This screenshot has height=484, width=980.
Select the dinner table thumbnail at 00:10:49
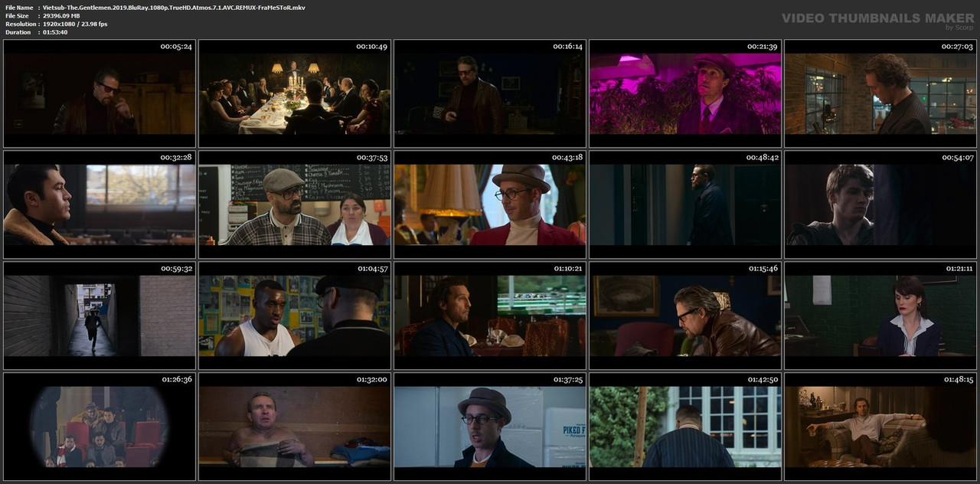click(x=295, y=93)
